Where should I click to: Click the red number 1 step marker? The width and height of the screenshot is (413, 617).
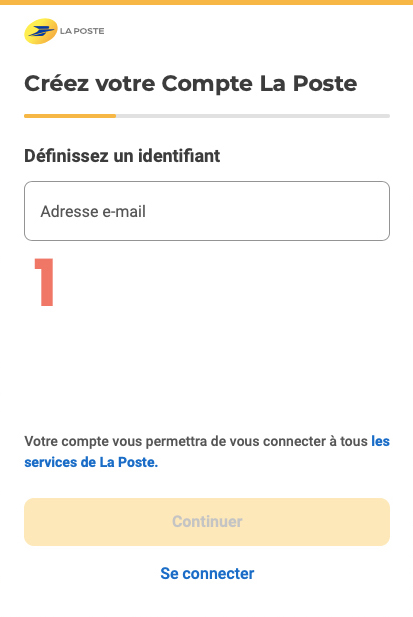coord(44,282)
